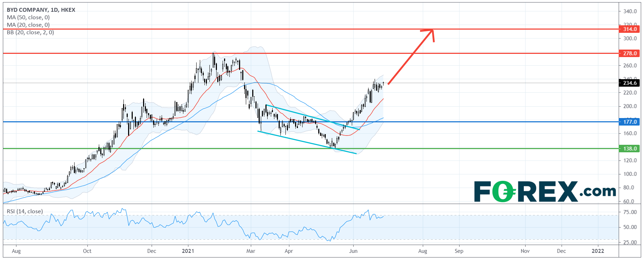Click the FOREX.com logo watermark
Viewport: 644px width, 260px height.
point(544,192)
